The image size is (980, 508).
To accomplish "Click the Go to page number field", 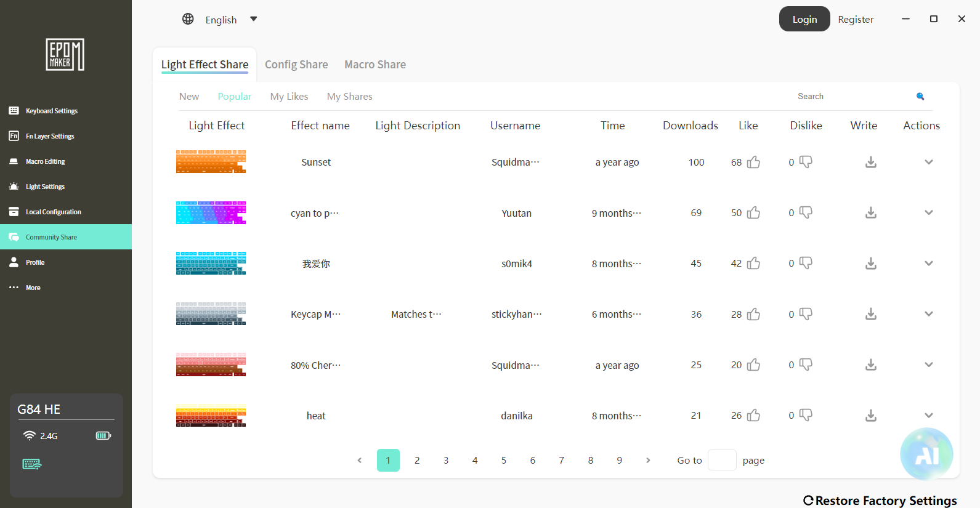I will click(722, 460).
